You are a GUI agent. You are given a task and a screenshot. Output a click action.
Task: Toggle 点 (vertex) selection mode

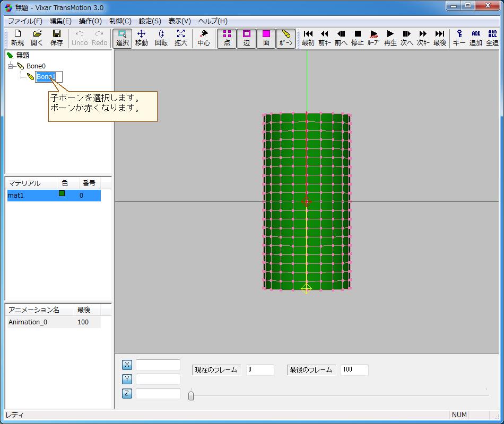227,38
